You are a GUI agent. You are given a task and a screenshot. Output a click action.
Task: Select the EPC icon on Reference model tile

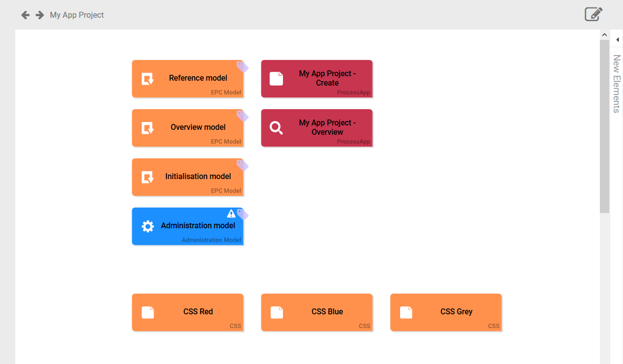click(148, 78)
